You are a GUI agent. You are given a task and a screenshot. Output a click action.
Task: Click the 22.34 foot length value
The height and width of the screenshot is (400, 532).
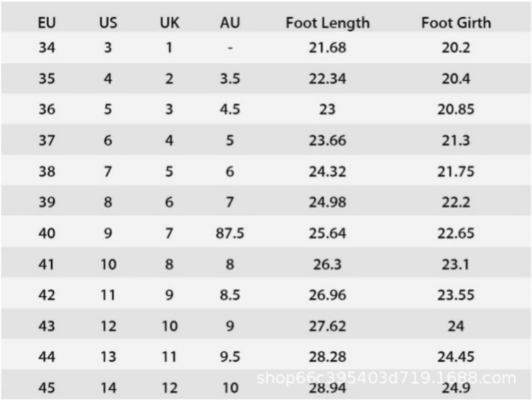click(327, 79)
